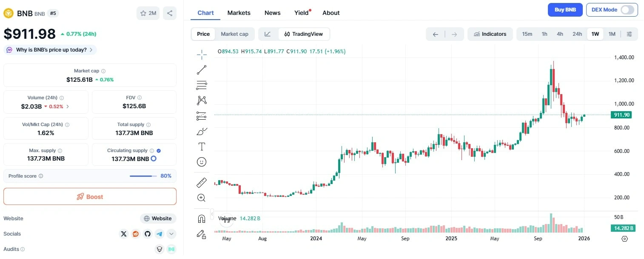644x259 pixels.
Task: Open the News tab
Action: click(272, 13)
